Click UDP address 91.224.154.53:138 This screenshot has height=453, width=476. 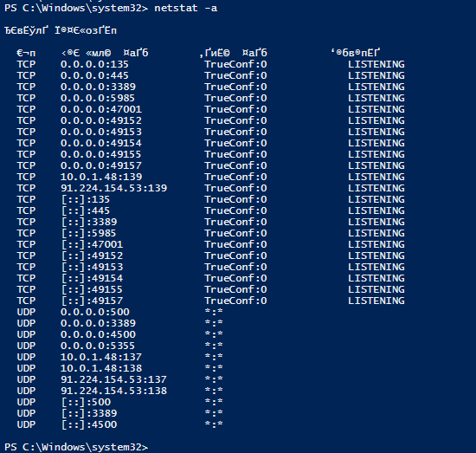coord(114,391)
